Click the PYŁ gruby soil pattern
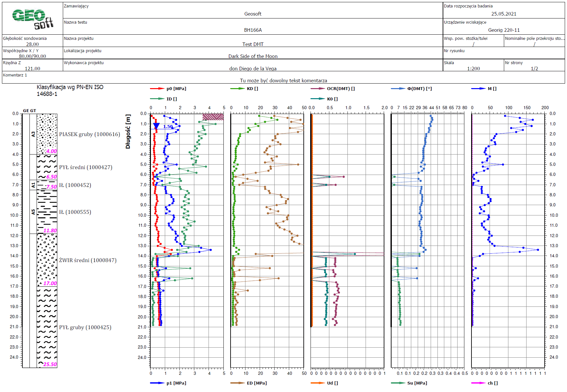Image resolution: width=567 pixels, height=392 pixels. (x=47, y=327)
